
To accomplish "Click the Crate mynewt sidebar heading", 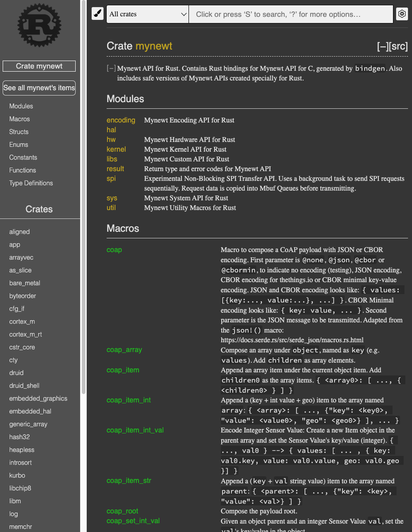I will click(x=39, y=66).
